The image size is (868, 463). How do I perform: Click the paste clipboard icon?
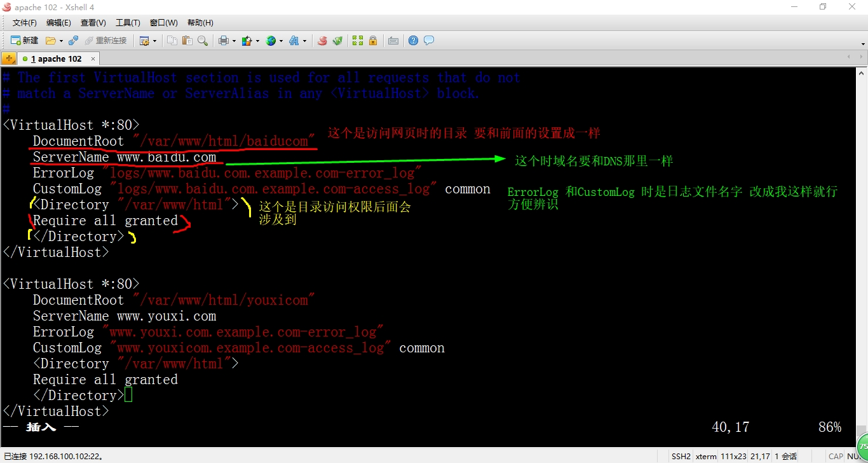(x=187, y=41)
